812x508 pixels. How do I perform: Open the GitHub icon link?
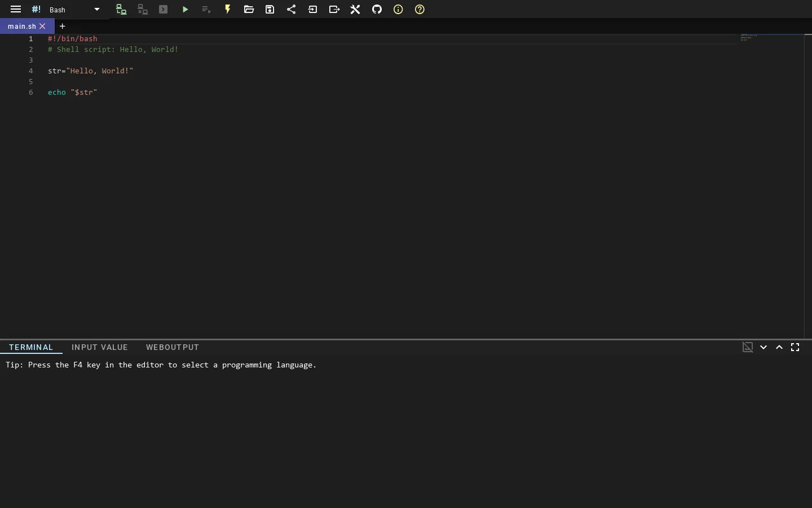377,10
